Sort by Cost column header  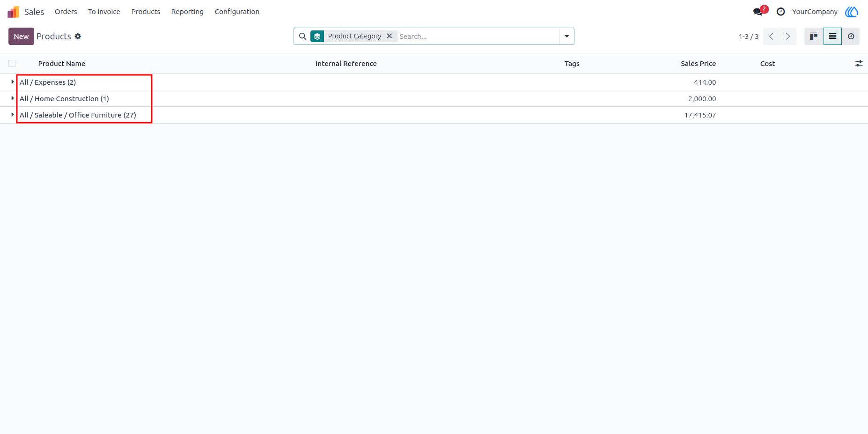pyautogui.click(x=767, y=64)
